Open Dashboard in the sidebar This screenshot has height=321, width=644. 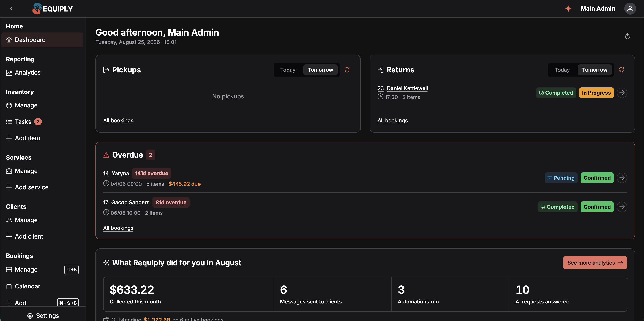[42, 40]
